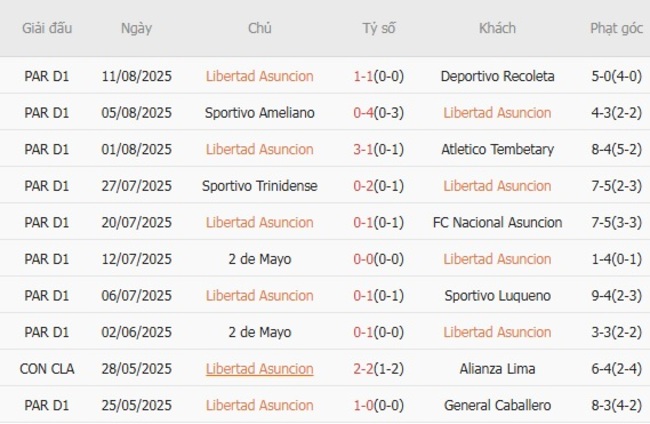
Task: Click the 9-4(2-3) corner kick stat
Action: [616, 295]
